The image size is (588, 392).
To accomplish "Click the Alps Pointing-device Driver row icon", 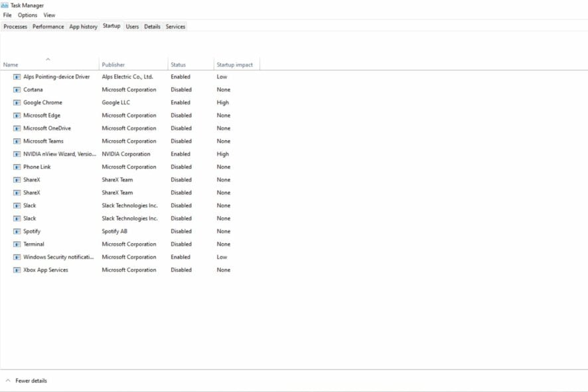I will 17,77.
